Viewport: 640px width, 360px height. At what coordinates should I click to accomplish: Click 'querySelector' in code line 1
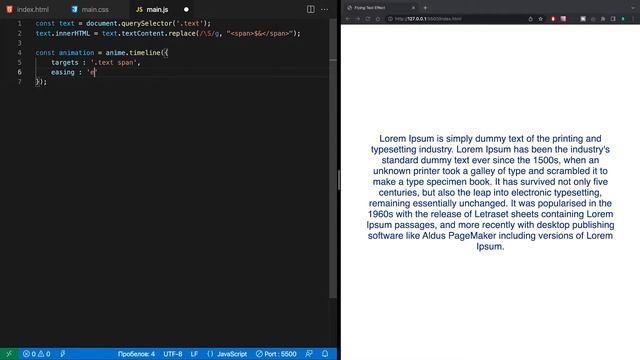coord(146,23)
